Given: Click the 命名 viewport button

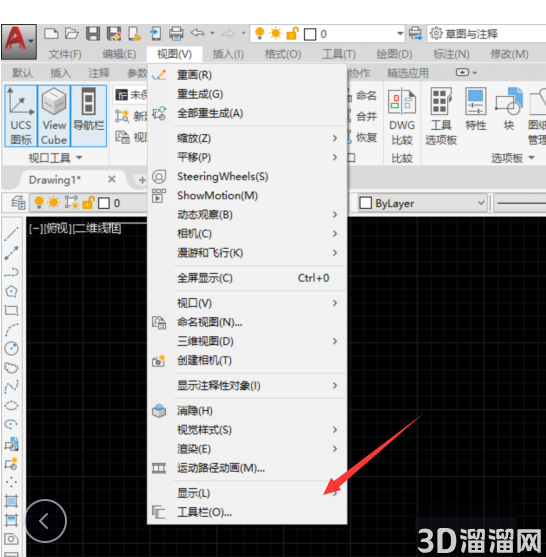Looking at the screenshot, I should (366, 96).
